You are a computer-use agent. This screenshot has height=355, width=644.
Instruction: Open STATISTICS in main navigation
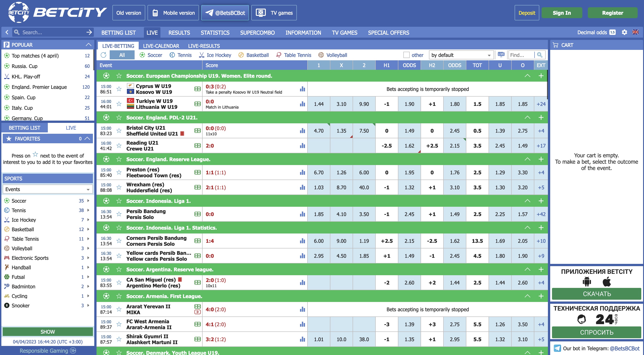(x=215, y=32)
